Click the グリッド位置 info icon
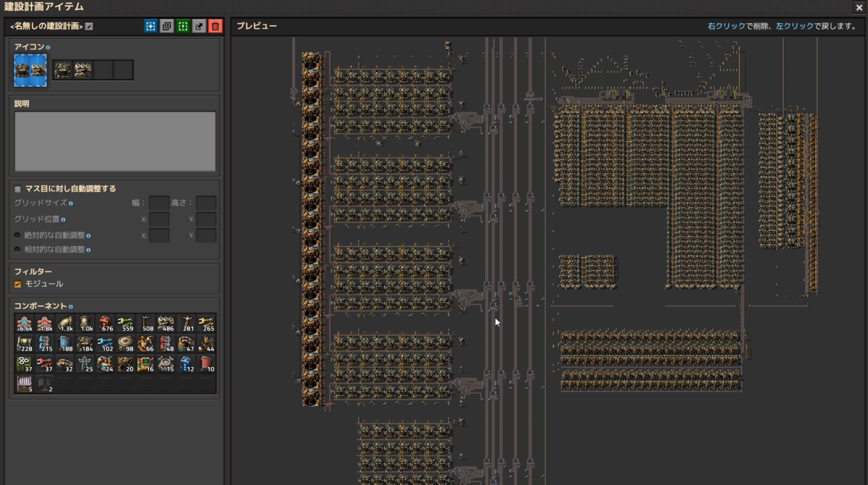Image resolution: width=868 pixels, height=485 pixels. tap(64, 219)
